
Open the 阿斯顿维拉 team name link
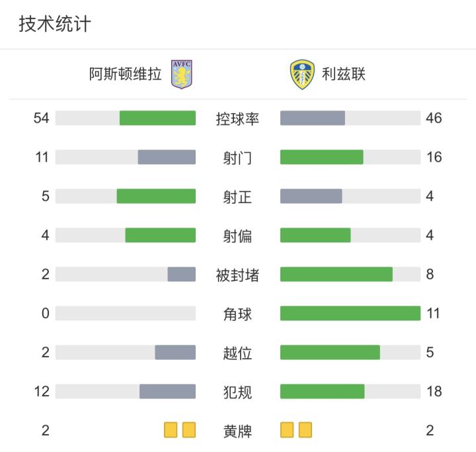pos(125,74)
